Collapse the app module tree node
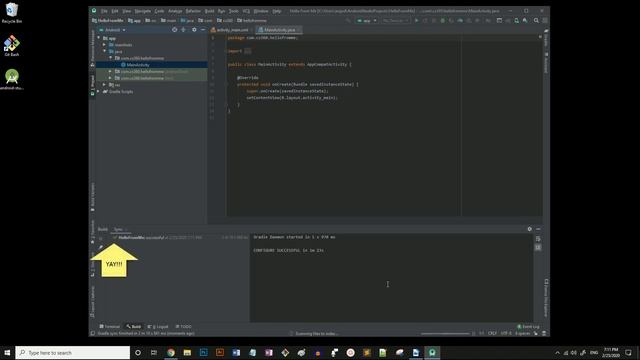The height and width of the screenshot is (360, 640). coord(99,38)
